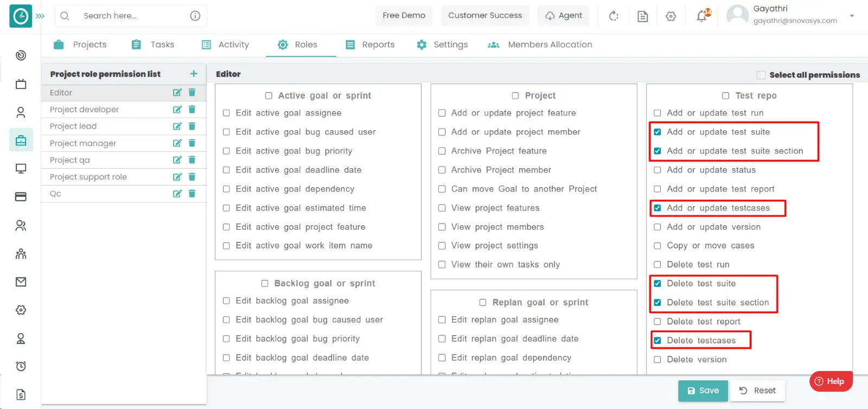Open the Gayathri user profile dropdown arrow

852,16
